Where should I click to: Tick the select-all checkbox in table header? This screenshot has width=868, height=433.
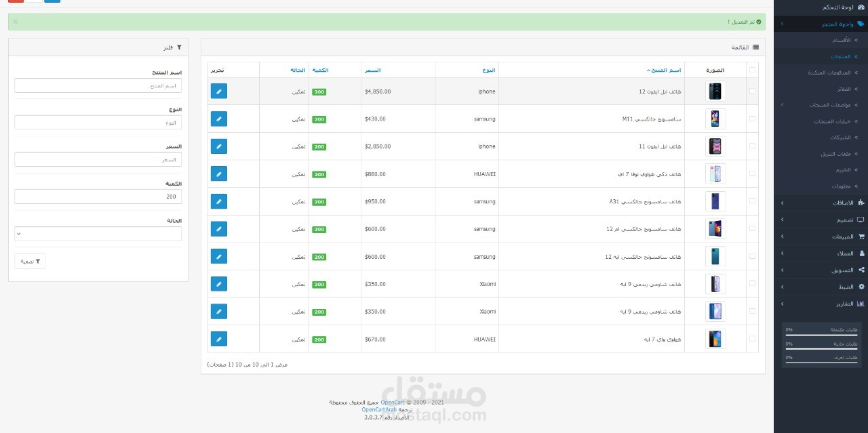(x=752, y=70)
